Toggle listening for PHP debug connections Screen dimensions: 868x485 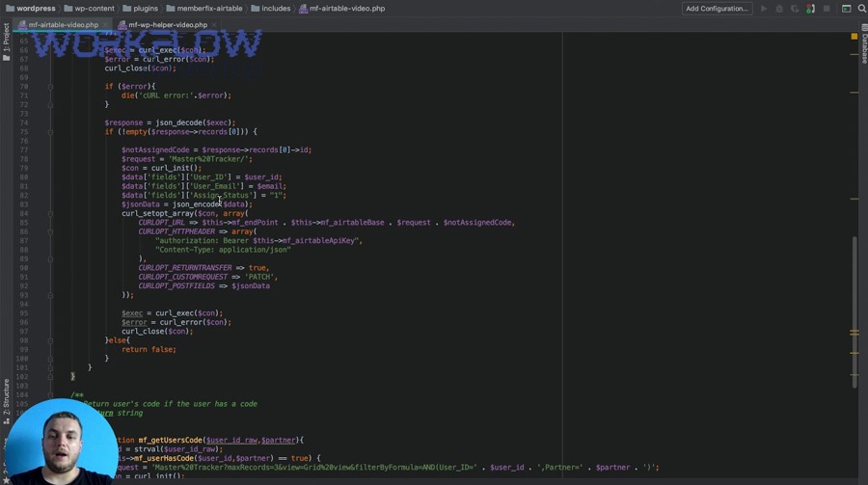pyautogui.click(x=810, y=9)
